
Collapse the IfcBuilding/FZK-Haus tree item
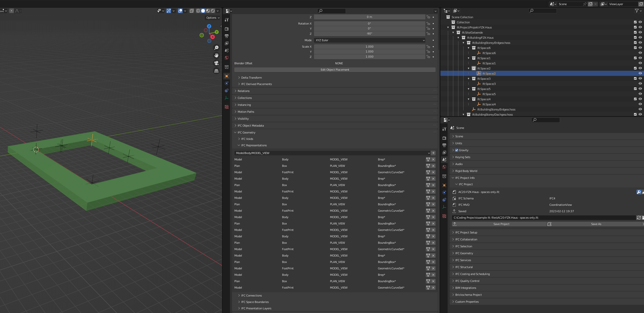[x=458, y=38]
